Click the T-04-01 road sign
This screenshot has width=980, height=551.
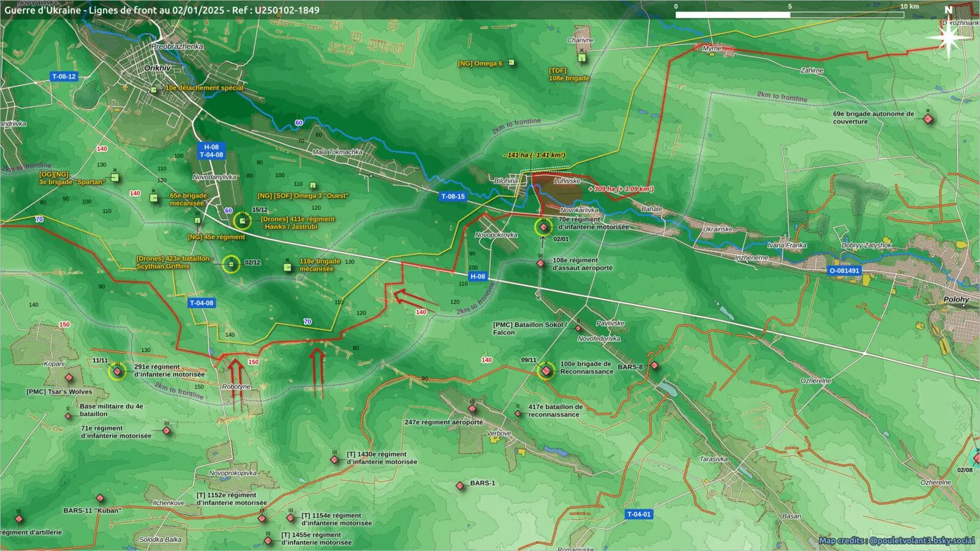click(x=639, y=514)
